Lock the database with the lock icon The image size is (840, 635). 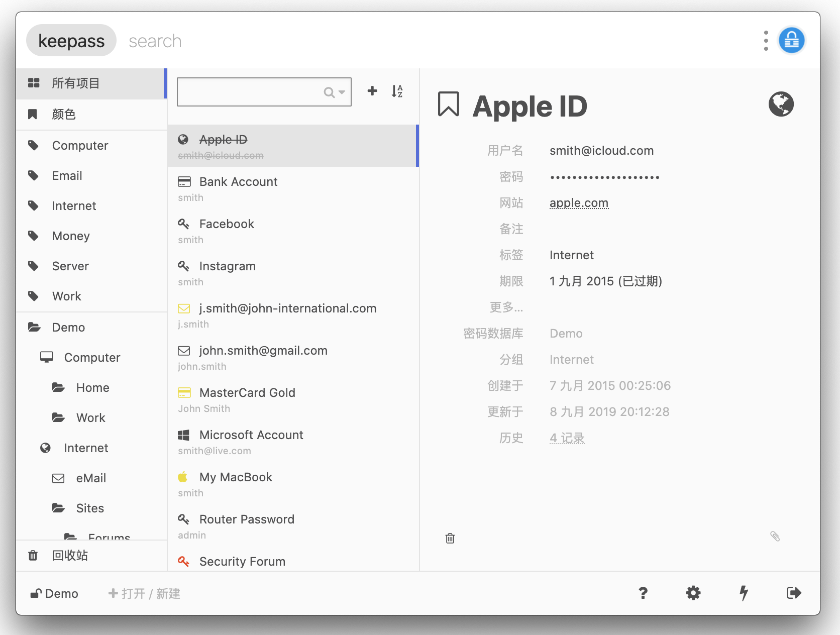click(x=792, y=40)
